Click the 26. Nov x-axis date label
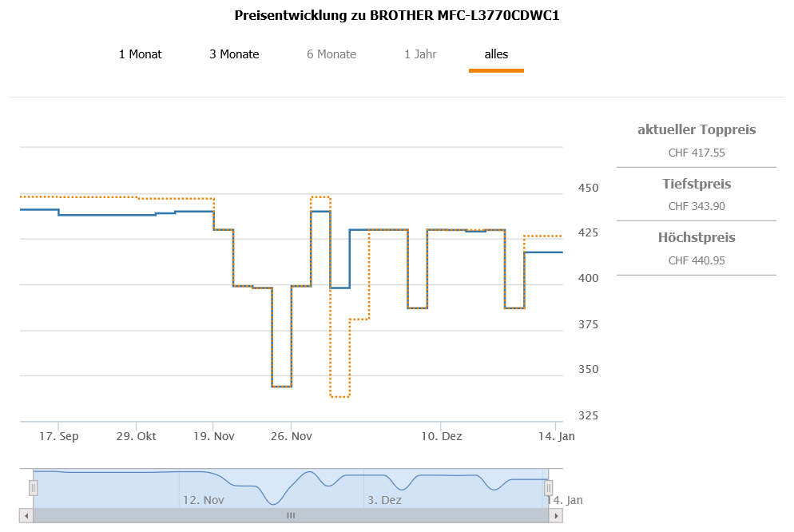The width and height of the screenshot is (794, 532). (291, 436)
